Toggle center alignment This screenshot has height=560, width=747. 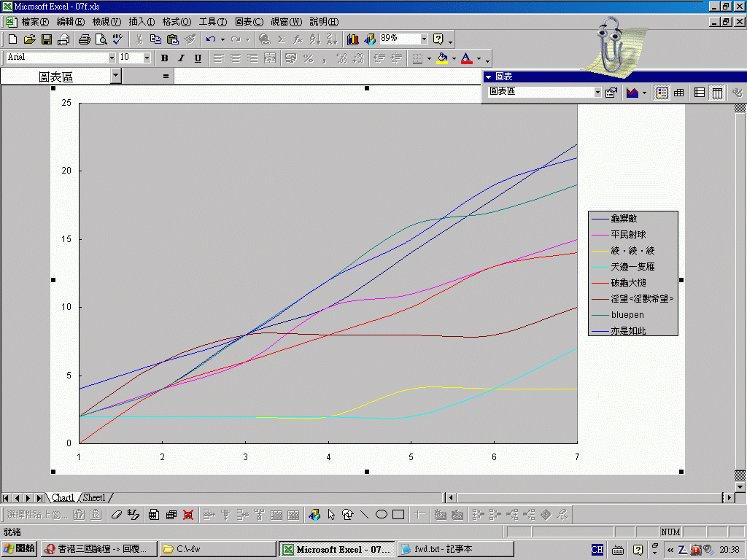point(236,58)
